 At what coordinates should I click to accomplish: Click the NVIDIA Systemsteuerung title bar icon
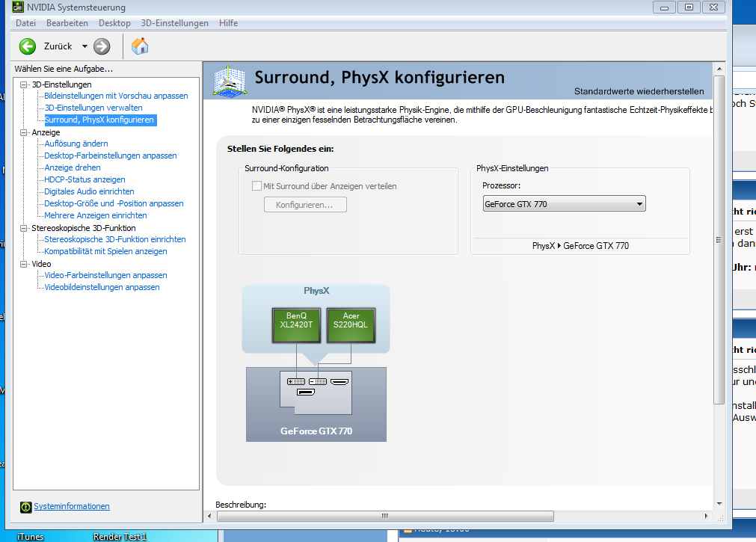[x=18, y=7]
